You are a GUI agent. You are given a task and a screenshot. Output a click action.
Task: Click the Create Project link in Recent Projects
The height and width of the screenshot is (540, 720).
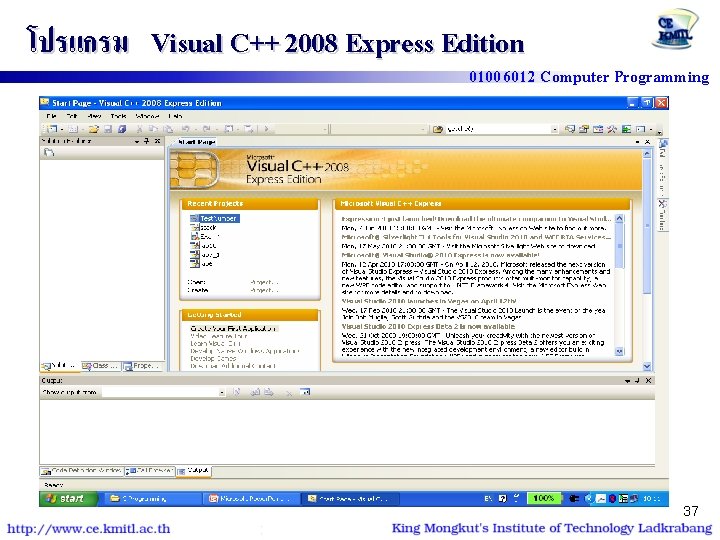pyautogui.click(x=264, y=290)
